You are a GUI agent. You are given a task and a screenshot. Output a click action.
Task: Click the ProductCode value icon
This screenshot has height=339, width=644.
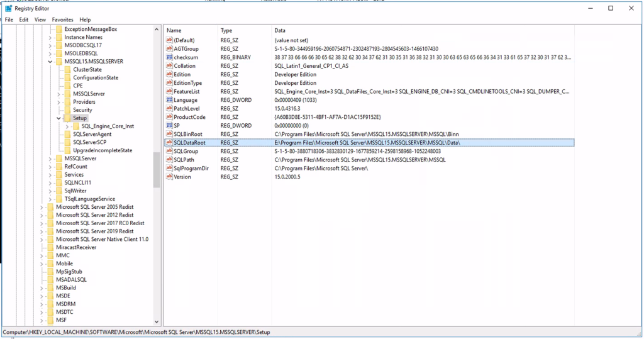point(169,117)
